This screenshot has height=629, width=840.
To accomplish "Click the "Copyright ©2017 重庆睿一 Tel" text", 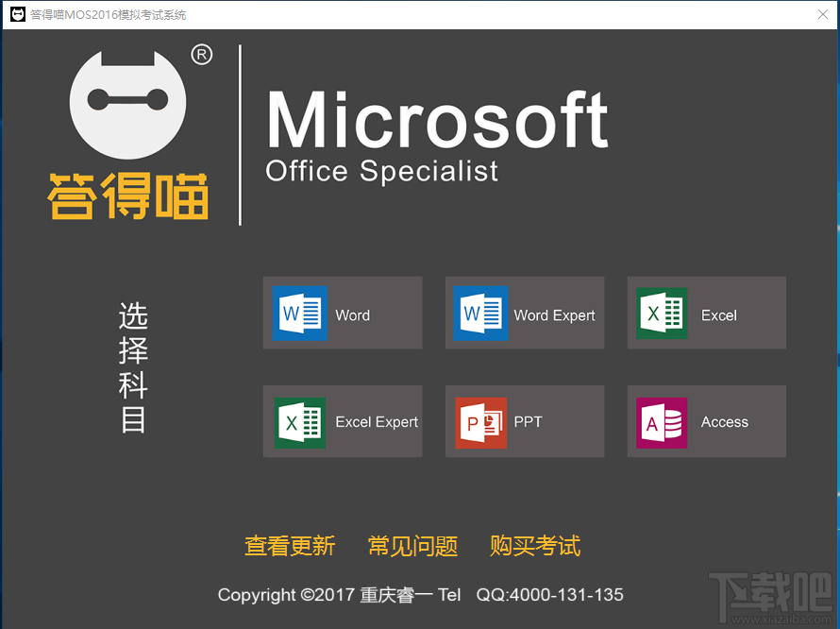I will pyautogui.click(x=339, y=595).
